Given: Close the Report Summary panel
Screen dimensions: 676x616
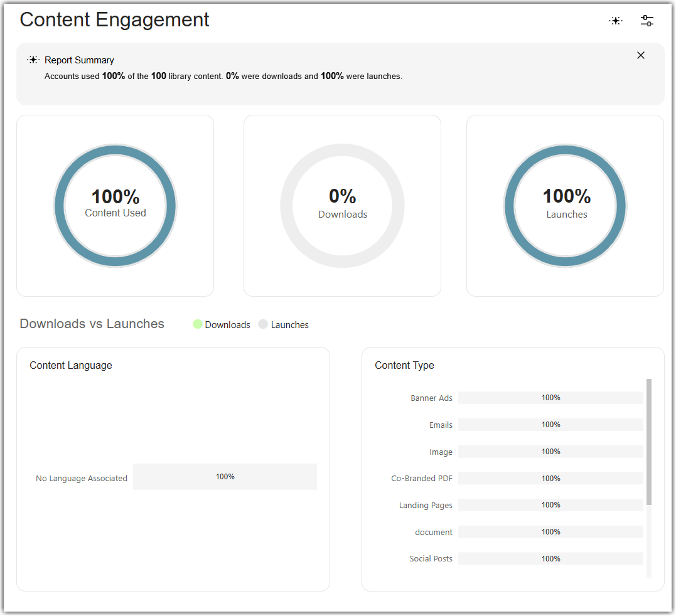Looking at the screenshot, I should [x=641, y=55].
